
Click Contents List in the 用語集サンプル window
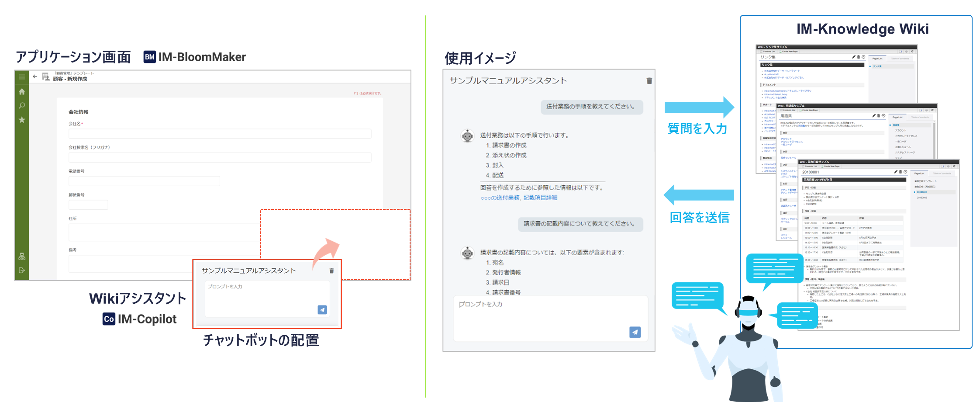coord(787,110)
